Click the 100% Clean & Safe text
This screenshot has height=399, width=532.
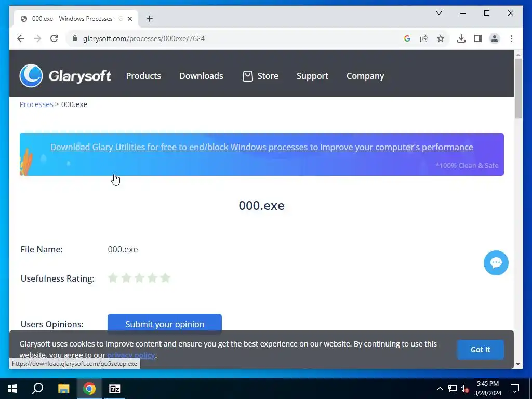(467, 165)
